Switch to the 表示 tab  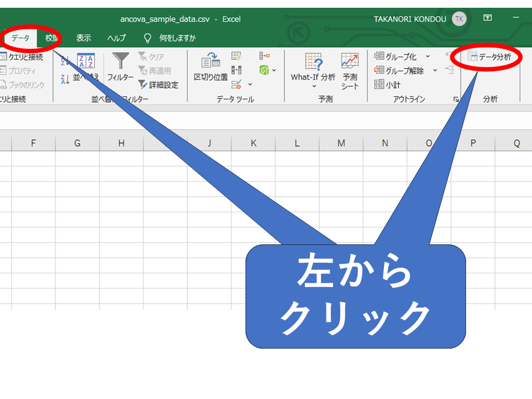point(84,38)
